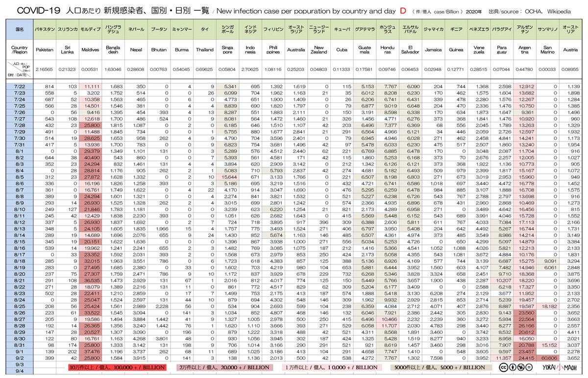The width and height of the screenshot is (588, 378).
Task: Select the English Austria column header
Action: pyautogui.click(x=571, y=49)
